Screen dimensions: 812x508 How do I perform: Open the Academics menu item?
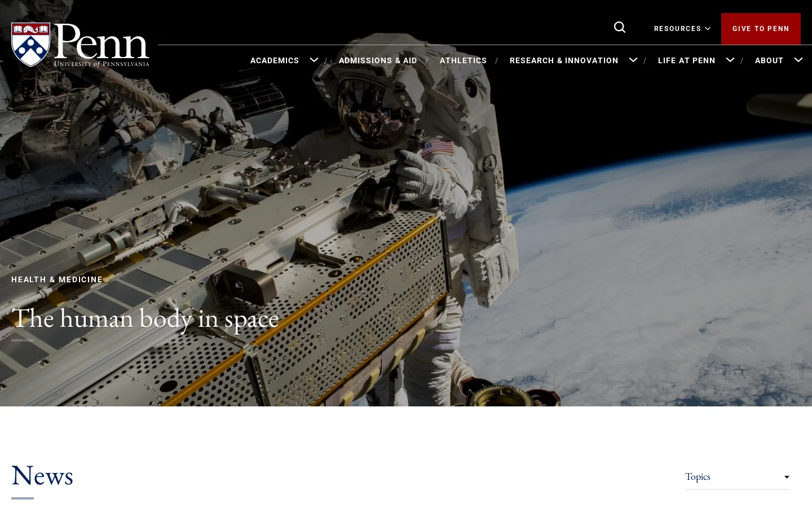275,60
